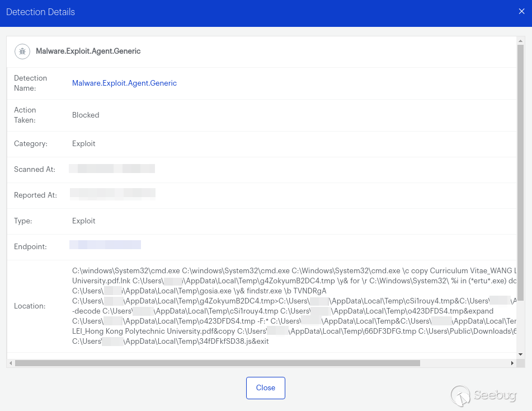Click the vertical scrollbar down arrow
532x411 pixels.
tap(520, 354)
